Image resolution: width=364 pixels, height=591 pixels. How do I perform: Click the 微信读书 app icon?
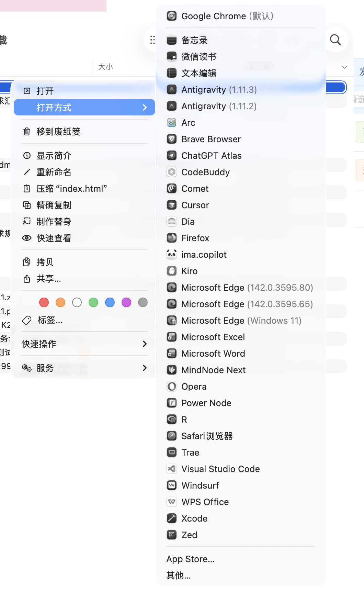172,56
